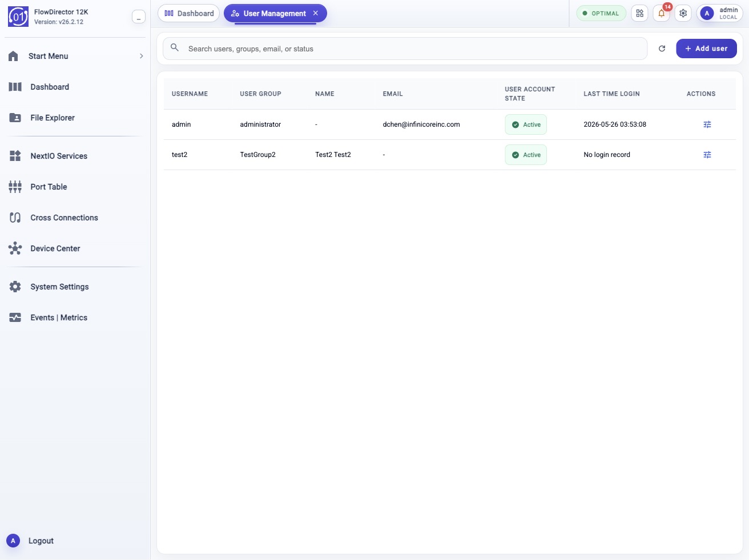Screen dimensions: 749x560
Task: Click dchen@infinicoreinc.com email cell
Action: [421, 124]
